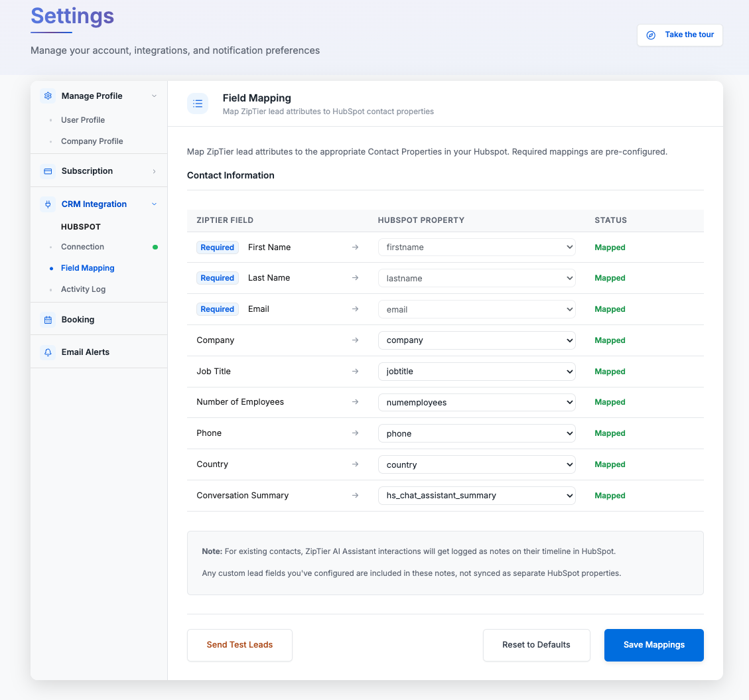The width and height of the screenshot is (749, 700).
Task: Click the Subscription card icon
Action: [48, 171]
